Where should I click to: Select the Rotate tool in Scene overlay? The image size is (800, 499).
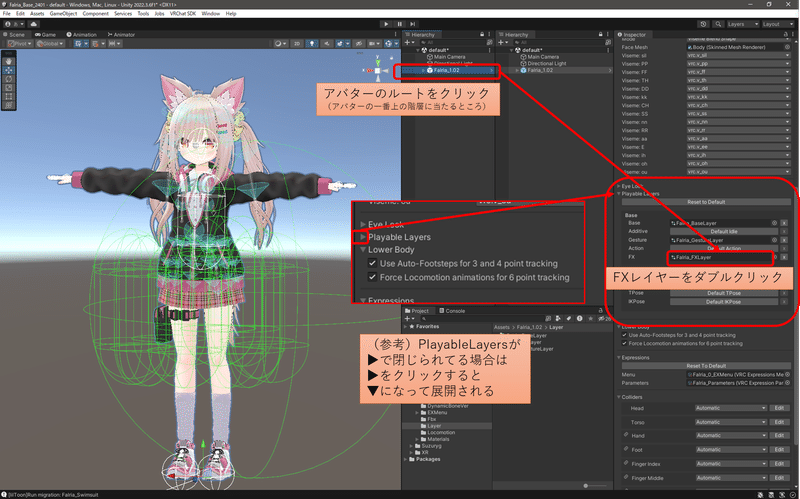click(x=9, y=79)
